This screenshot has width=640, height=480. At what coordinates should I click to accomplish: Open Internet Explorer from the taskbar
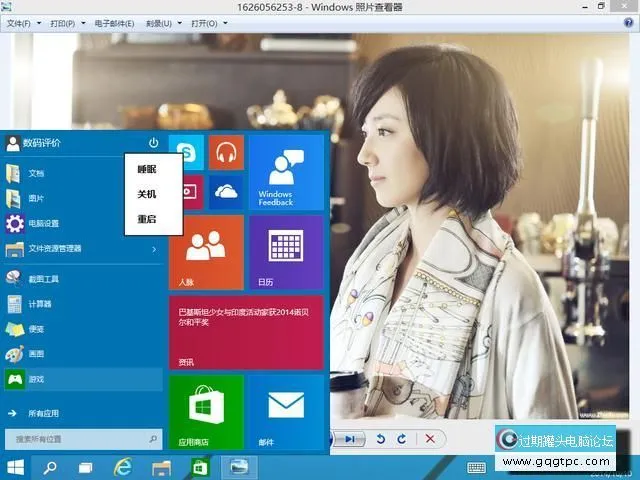pyautogui.click(x=123, y=467)
